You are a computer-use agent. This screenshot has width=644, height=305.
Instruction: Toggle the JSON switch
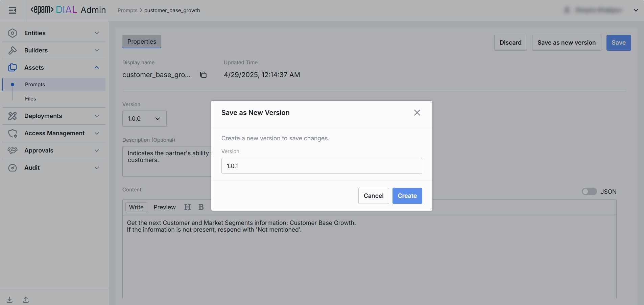tap(589, 192)
